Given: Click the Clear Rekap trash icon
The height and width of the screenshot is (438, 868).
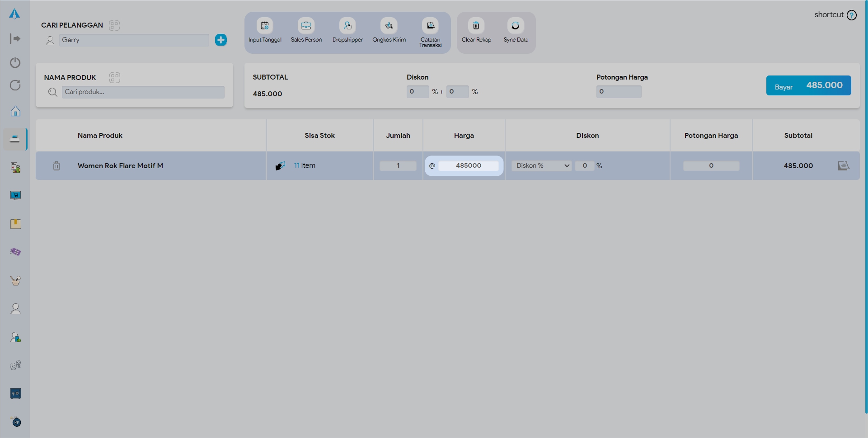Looking at the screenshot, I should 476,26.
